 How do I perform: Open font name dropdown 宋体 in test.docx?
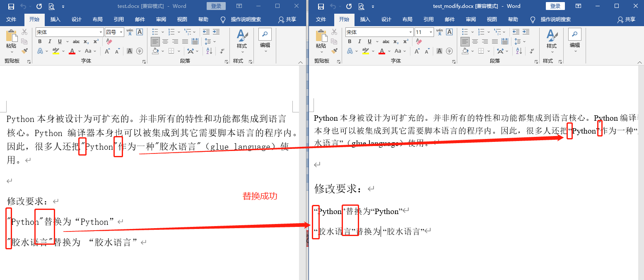point(101,32)
